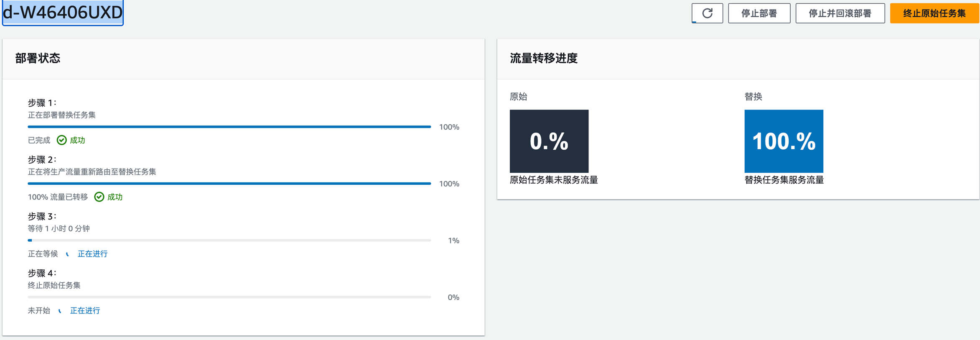The width and height of the screenshot is (980, 340).
Task: Click the 正在进行 status under step 4
Action: click(x=85, y=311)
